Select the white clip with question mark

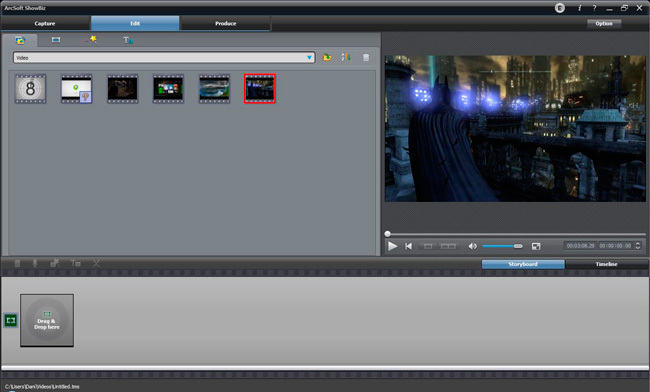click(x=76, y=89)
